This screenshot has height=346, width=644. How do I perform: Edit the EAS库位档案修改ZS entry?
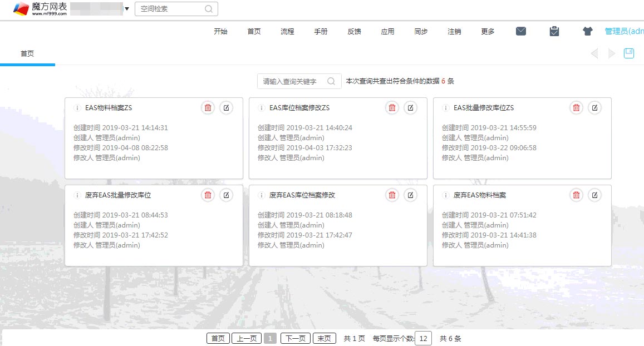tap(410, 108)
